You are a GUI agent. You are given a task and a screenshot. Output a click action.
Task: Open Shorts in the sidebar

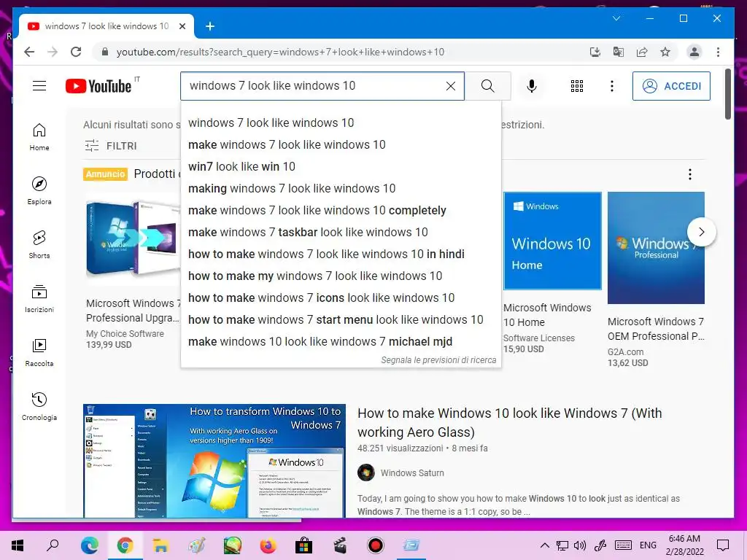pyautogui.click(x=39, y=245)
